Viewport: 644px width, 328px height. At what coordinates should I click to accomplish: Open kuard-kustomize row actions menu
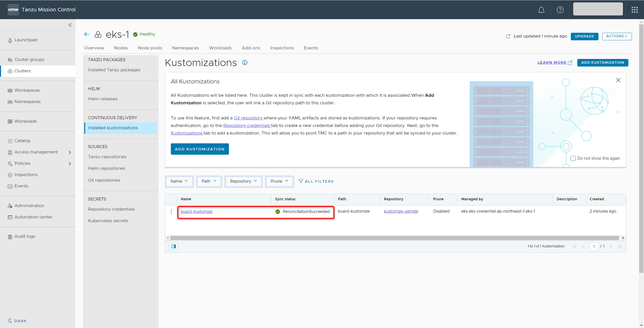171,212
